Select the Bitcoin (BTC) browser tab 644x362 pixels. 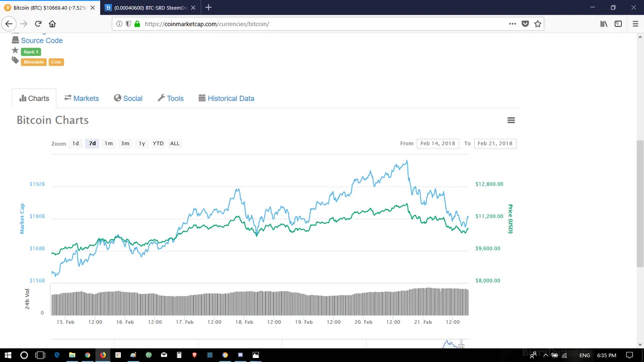pyautogui.click(x=50, y=8)
